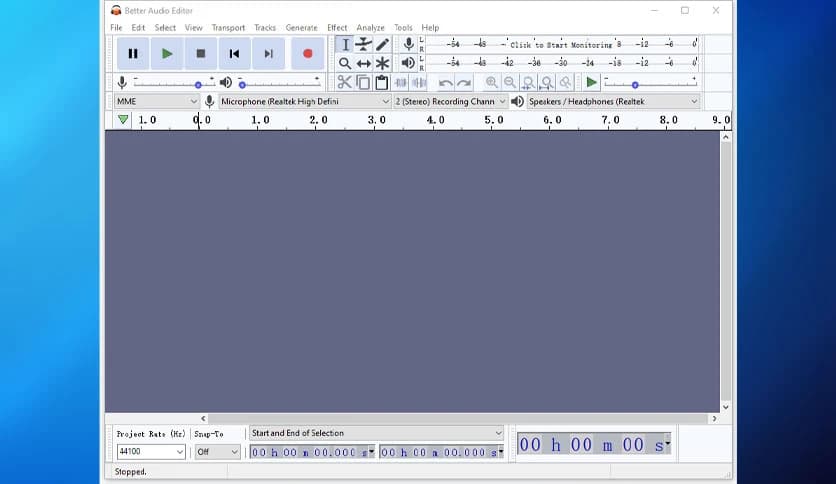This screenshot has width=836, height=484.
Task: Click the Paste clipboard icon
Action: pos(382,83)
